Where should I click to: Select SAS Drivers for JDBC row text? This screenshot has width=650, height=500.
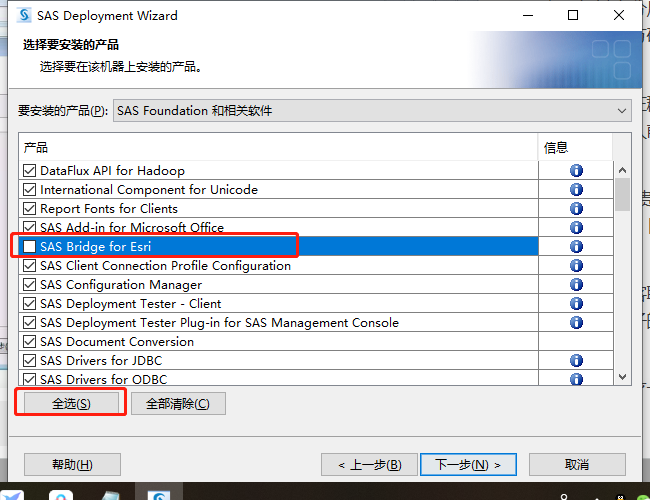coord(101,360)
